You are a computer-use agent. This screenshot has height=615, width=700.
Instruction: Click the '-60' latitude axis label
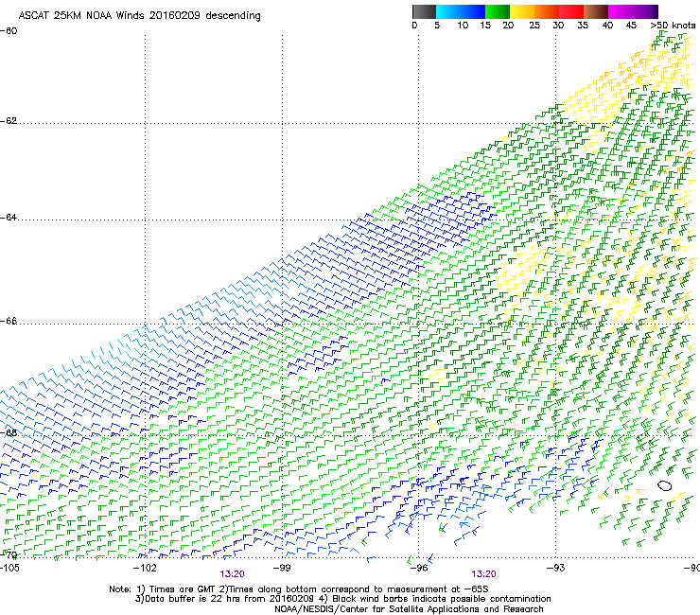[9, 31]
